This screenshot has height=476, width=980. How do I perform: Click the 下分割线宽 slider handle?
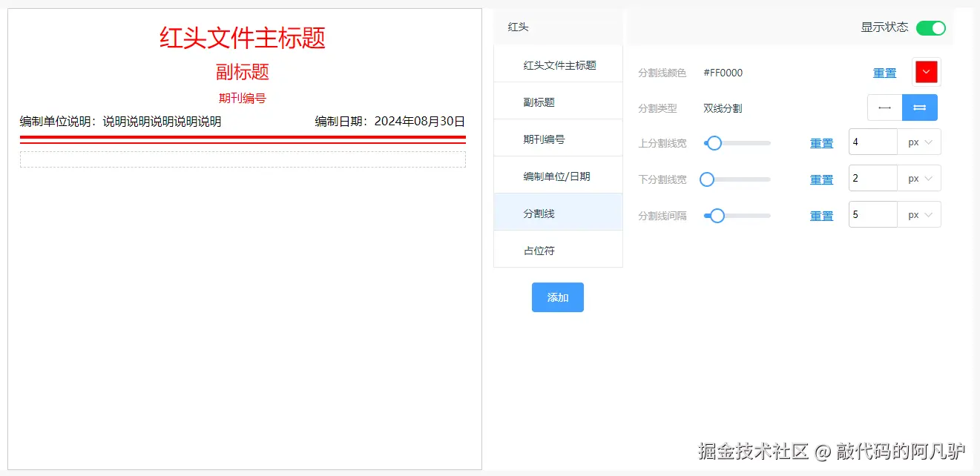tap(707, 179)
